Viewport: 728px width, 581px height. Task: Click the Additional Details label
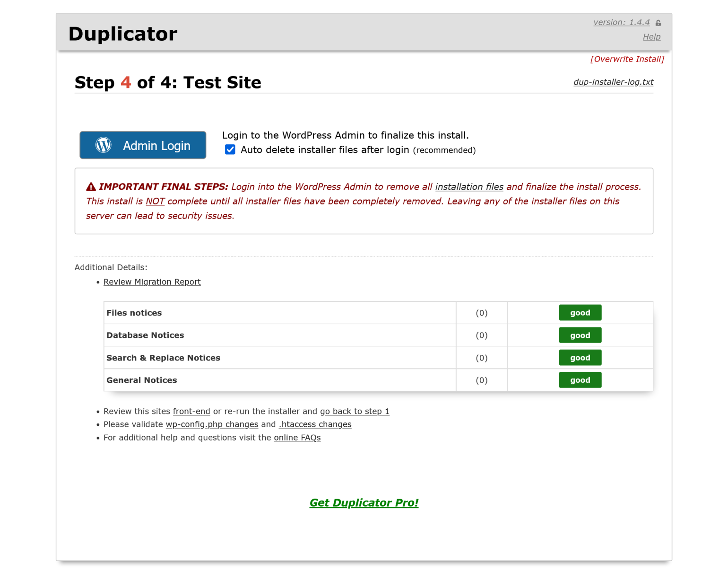(x=111, y=268)
